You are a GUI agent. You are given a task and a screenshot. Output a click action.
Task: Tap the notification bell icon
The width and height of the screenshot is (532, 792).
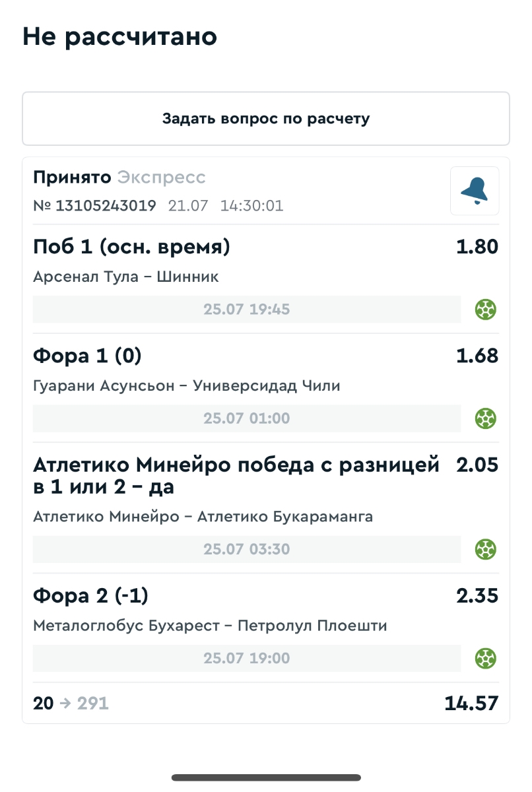pyautogui.click(x=475, y=191)
